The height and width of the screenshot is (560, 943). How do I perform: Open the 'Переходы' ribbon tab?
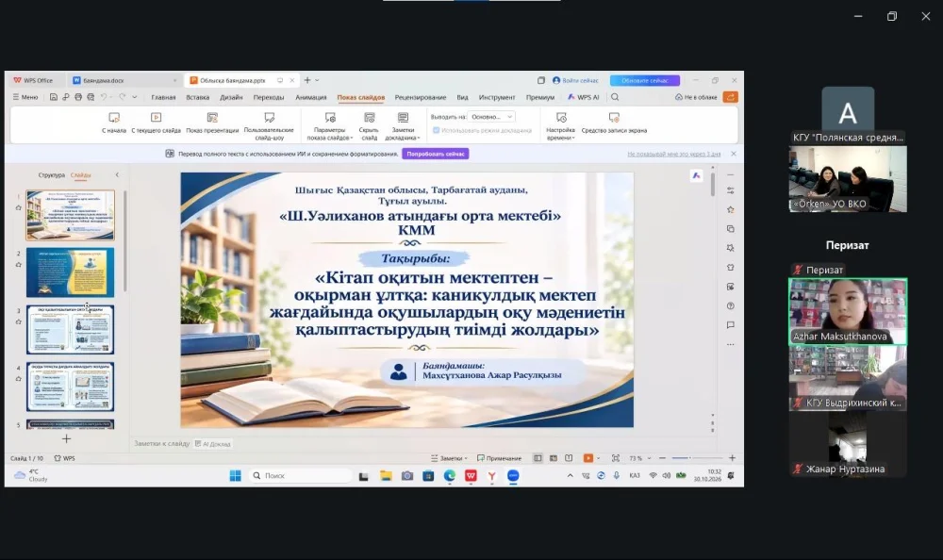tap(268, 97)
